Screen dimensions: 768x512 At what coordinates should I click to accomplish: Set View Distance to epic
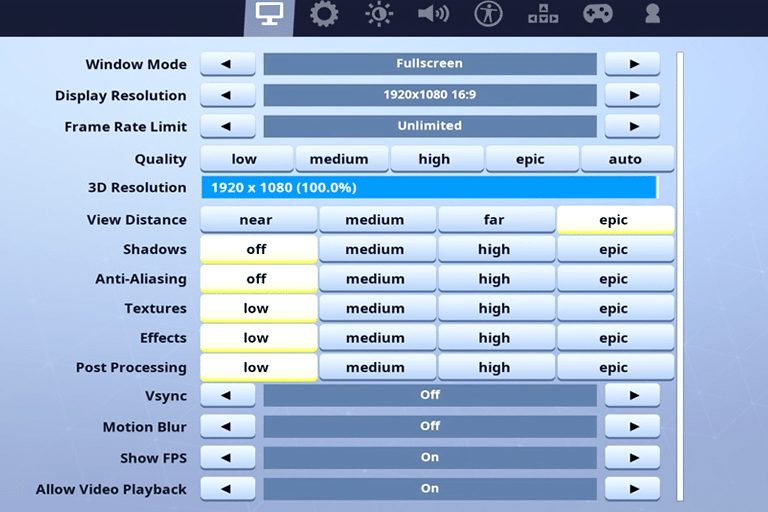(x=616, y=219)
